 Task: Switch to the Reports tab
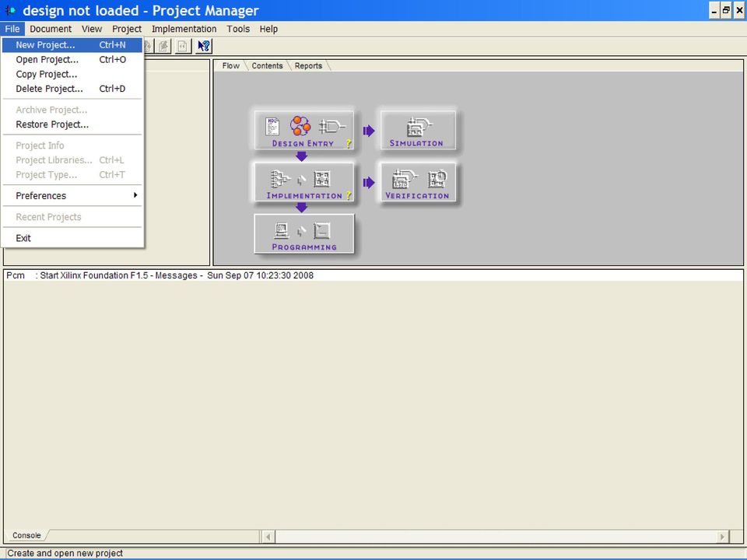(x=308, y=65)
